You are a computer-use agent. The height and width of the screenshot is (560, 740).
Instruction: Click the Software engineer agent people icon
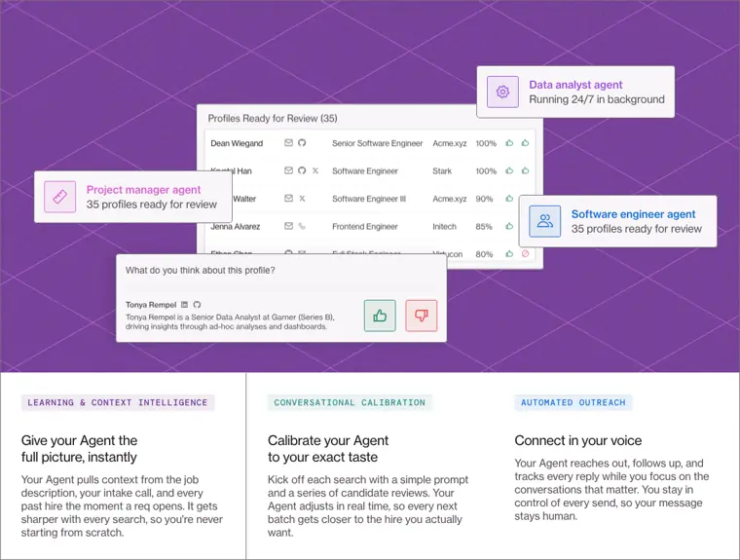click(544, 221)
